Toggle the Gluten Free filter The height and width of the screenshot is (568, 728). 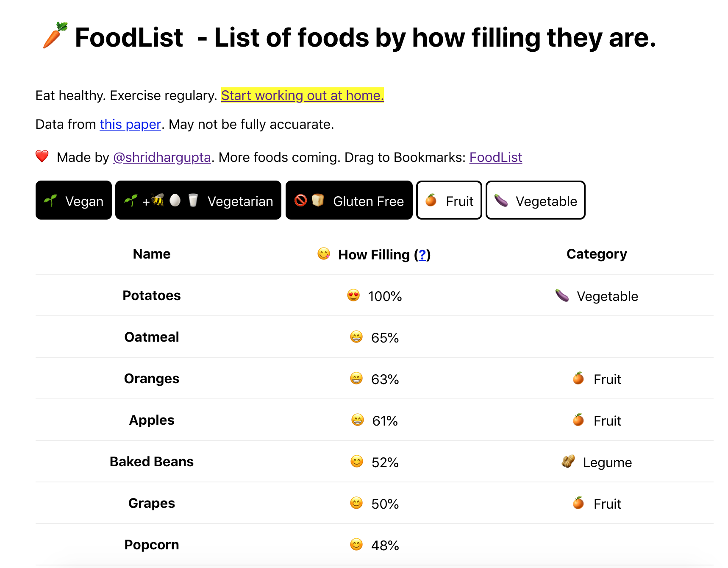[349, 200]
